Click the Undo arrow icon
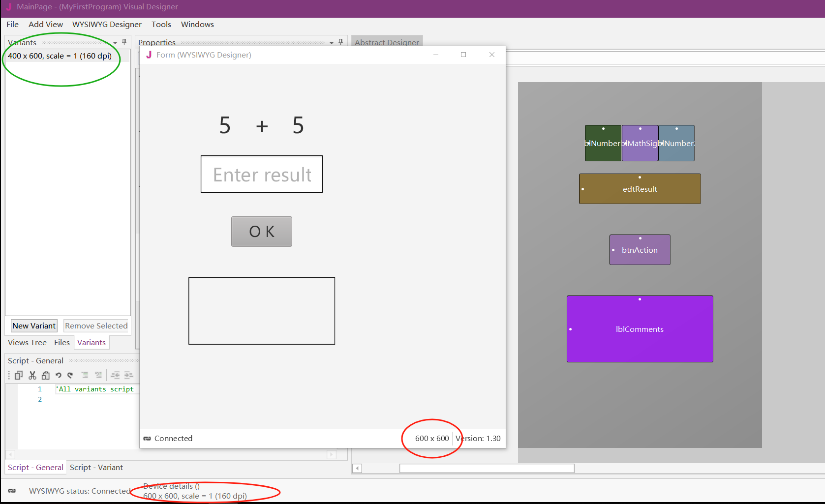This screenshot has height=504, width=825. pos(59,375)
